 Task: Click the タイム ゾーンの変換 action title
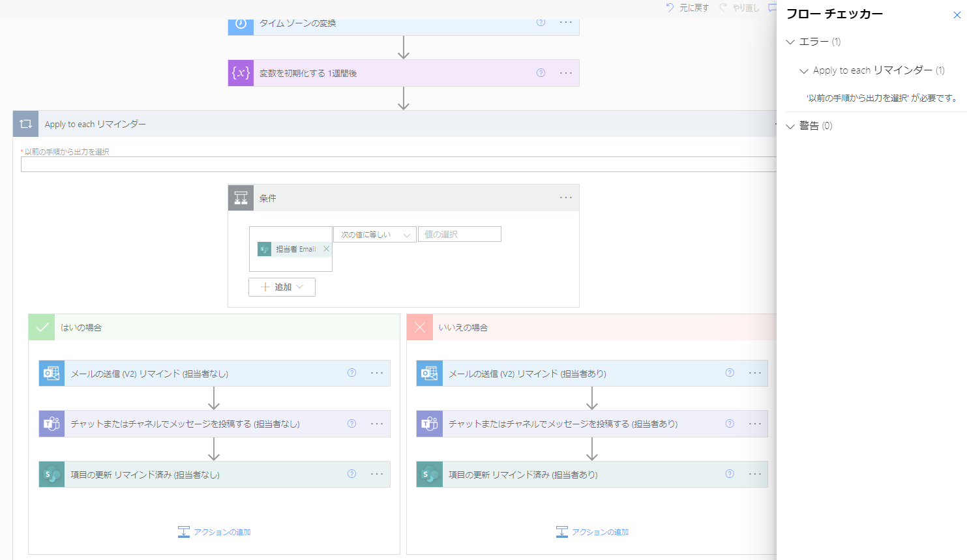(297, 23)
